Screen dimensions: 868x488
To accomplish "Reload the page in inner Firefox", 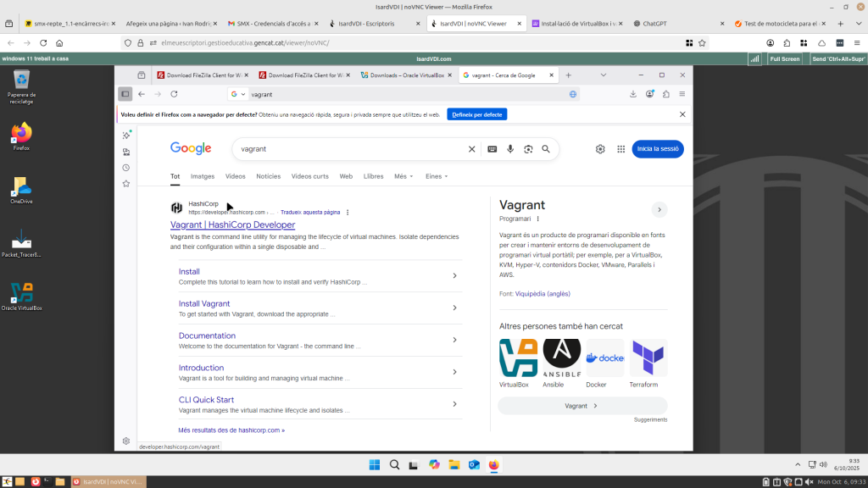I will click(174, 94).
